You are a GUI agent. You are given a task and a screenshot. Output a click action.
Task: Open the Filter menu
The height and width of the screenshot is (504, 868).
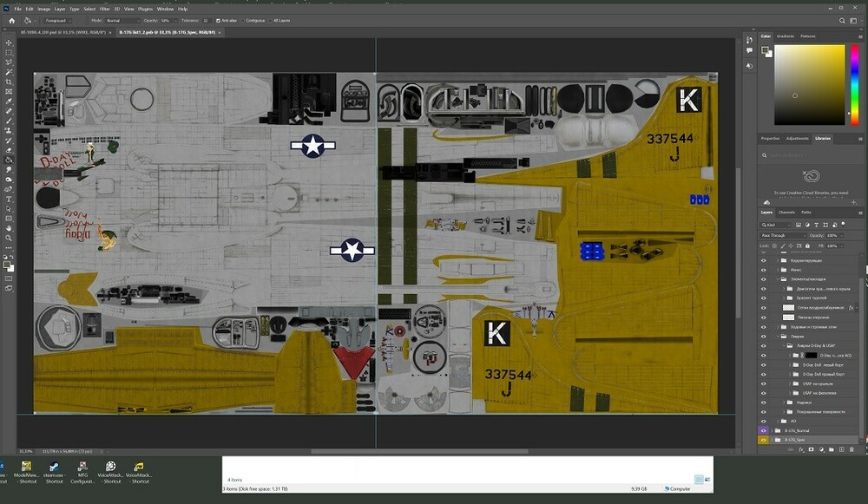pos(104,8)
